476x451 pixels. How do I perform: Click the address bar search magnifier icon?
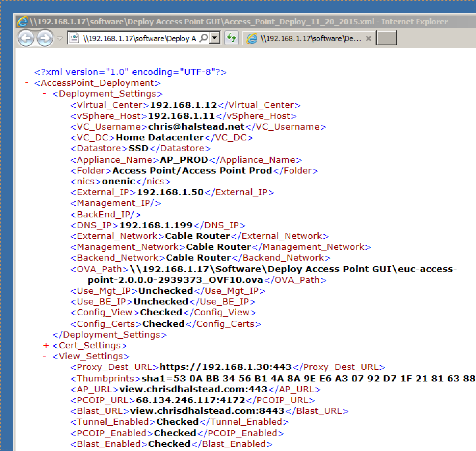(204, 38)
